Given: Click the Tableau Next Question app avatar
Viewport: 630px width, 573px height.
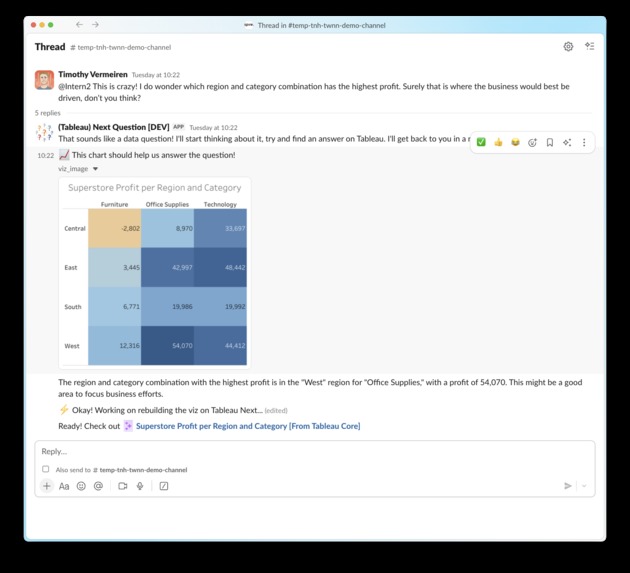Looking at the screenshot, I should point(44,133).
